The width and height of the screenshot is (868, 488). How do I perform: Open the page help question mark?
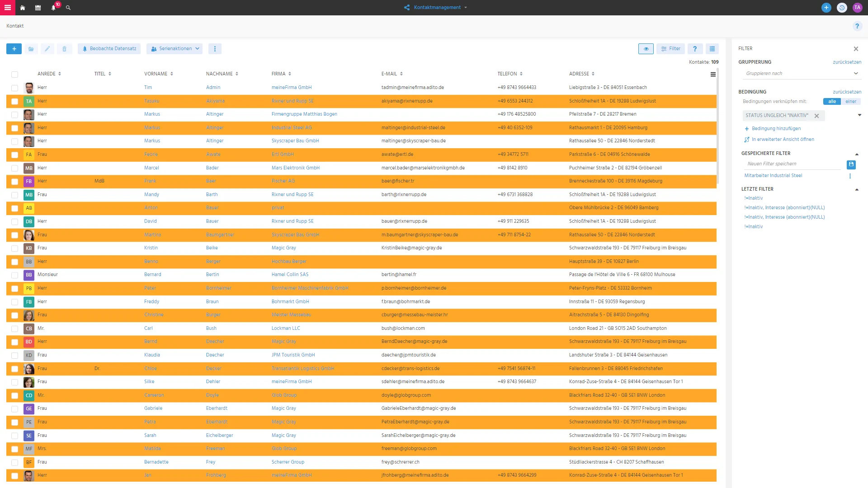(857, 26)
